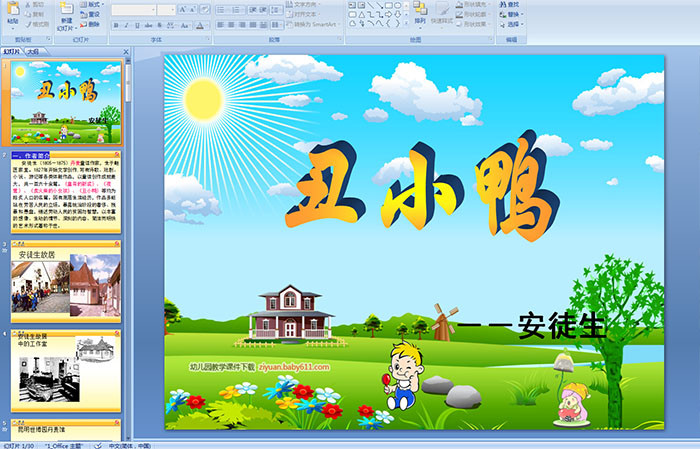The width and height of the screenshot is (700, 449).
Task: Click the Find (查找) binoculars command
Action: [509, 4]
